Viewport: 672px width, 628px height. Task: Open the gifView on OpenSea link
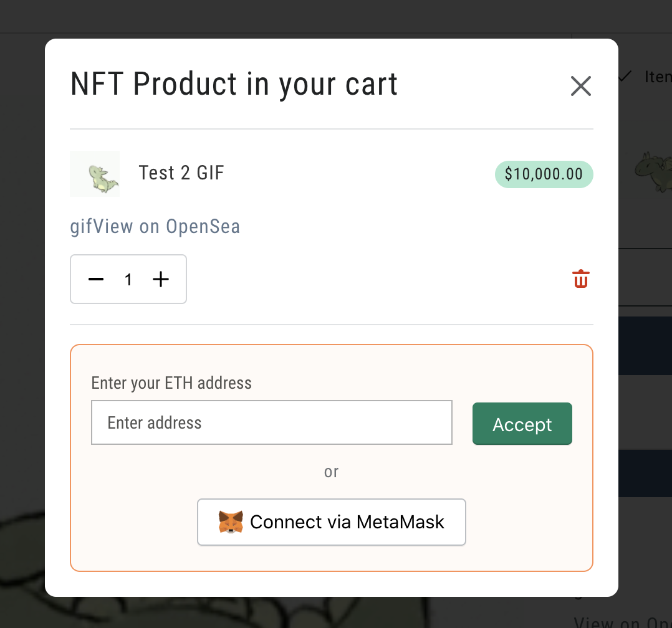[155, 226]
